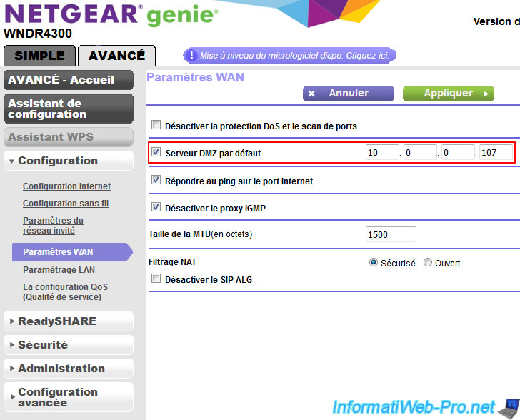Viewport: 520px width, 420px height.
Task: Uncheck Serveur DMZ par défaut
Action: coord(156,152)
